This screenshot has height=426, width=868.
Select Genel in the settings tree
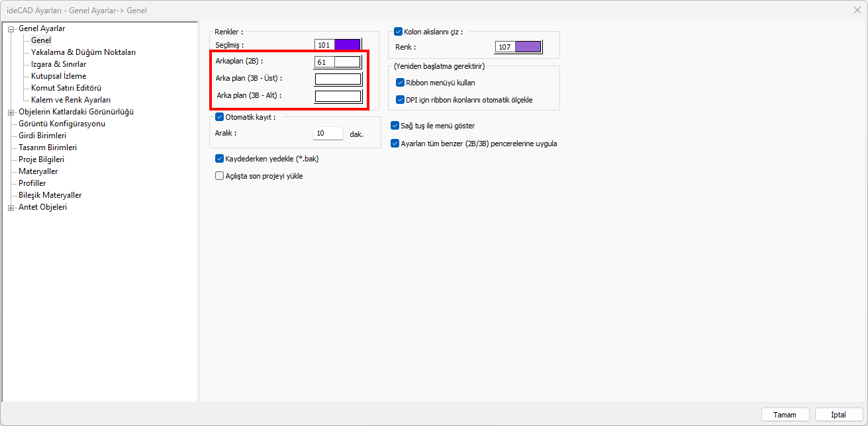click(41, 40)
